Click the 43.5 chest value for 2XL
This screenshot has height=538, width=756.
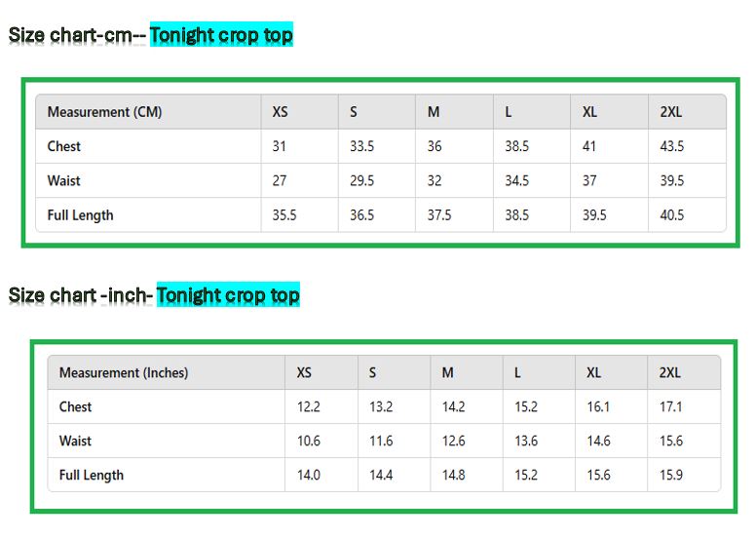[672, 146]
